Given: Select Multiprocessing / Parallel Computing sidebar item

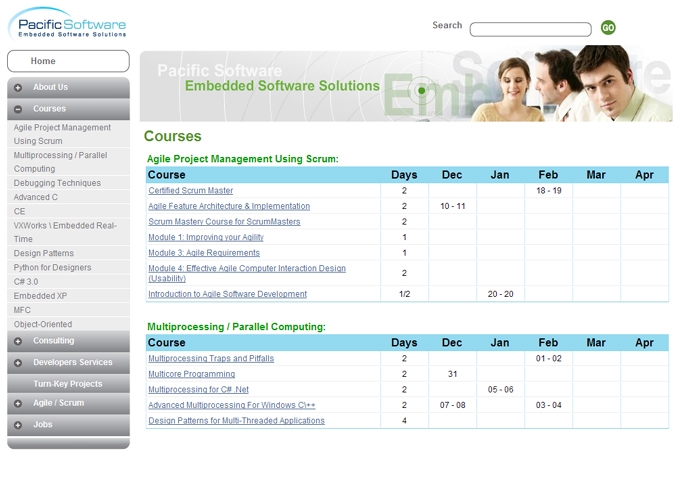Looking at the screenshot, I should [68, 162].
